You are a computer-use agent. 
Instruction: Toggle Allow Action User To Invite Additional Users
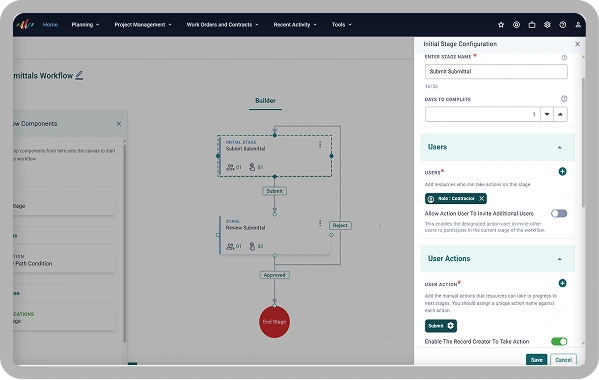[559, 213]
